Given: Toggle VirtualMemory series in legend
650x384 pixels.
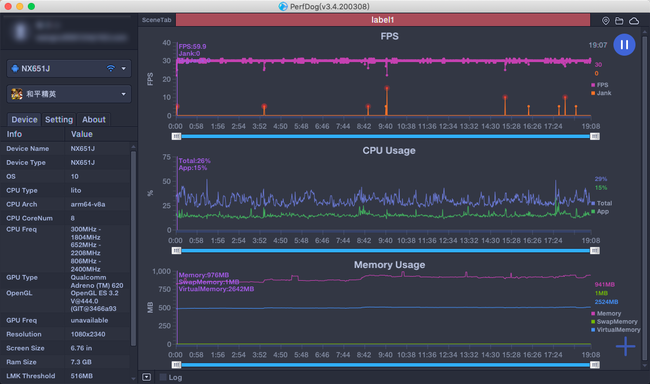Looking at the screenshot, I should pyautogui.click(x=616, y=330).
